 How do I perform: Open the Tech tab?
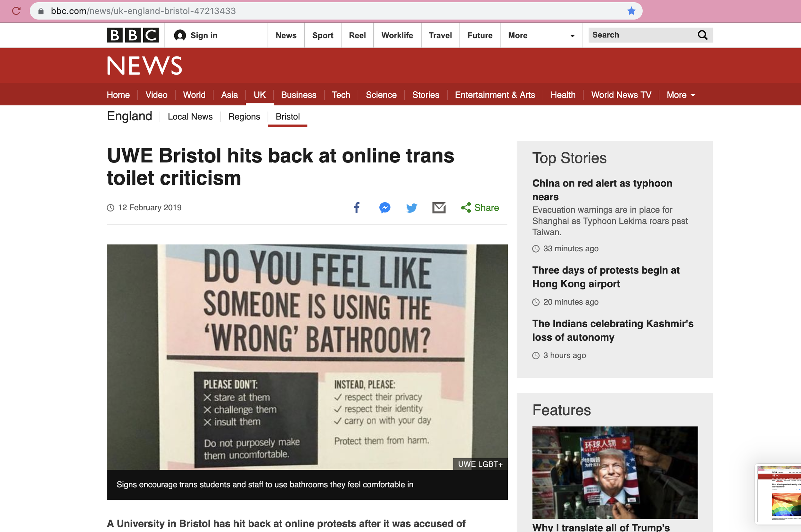click(341, 95)
